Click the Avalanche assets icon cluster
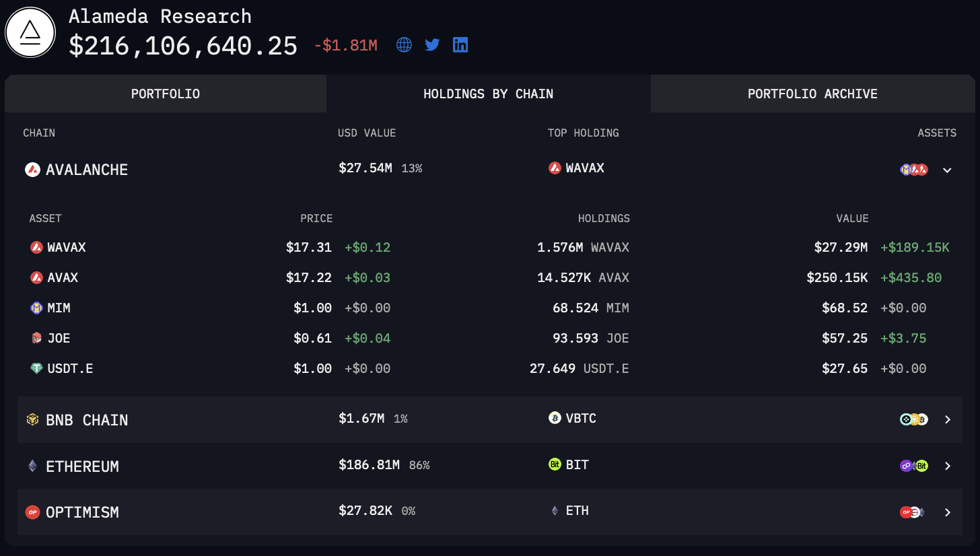The image size is (980, 556). (914, 170)
